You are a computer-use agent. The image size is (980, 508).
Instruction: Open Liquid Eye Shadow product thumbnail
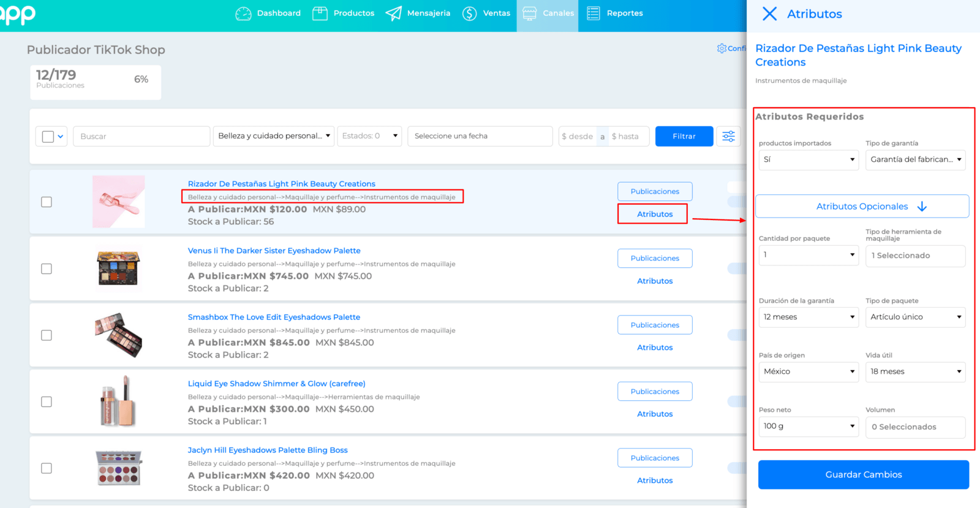[x=118, y=401]
